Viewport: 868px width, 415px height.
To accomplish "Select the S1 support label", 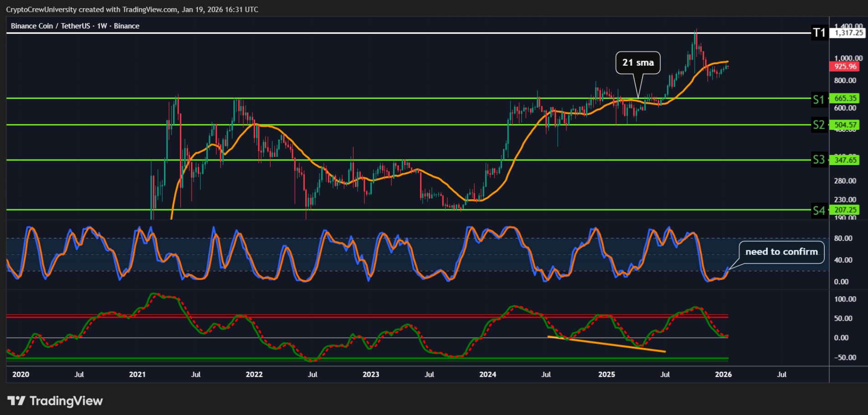I will [x=819, y=99].
